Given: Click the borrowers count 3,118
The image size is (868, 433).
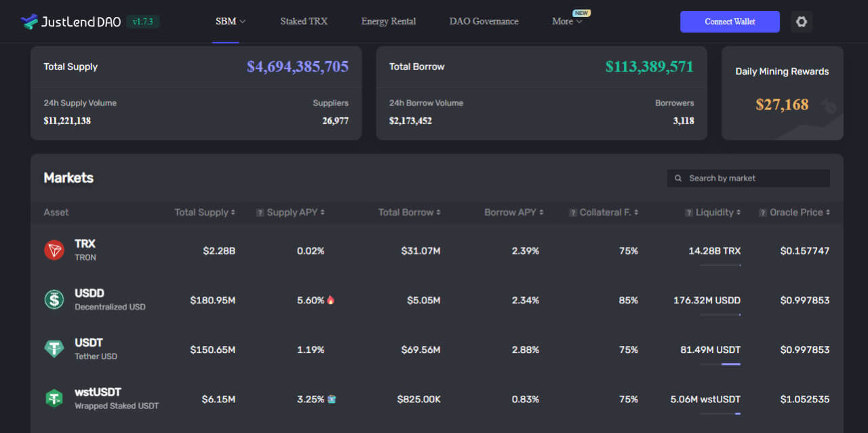Looking at the screenshot, I should click(682, 121).
